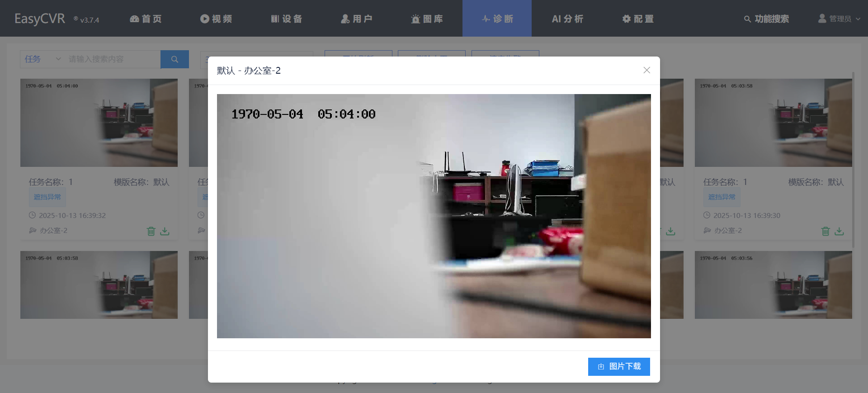Open the AI分析 menu
Viewport: 868px width, 393px height.
tap(567, 19)
